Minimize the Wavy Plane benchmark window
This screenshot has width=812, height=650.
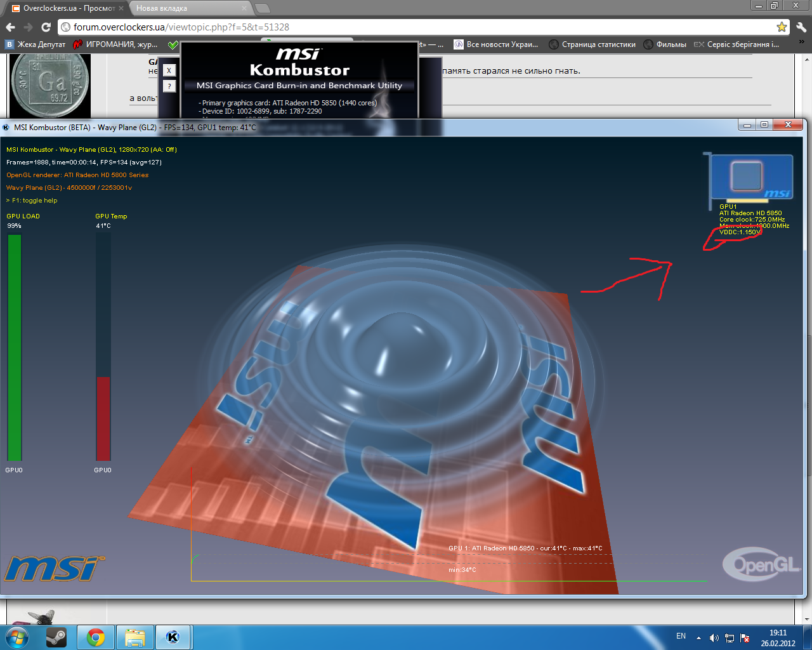click(747, 125)
